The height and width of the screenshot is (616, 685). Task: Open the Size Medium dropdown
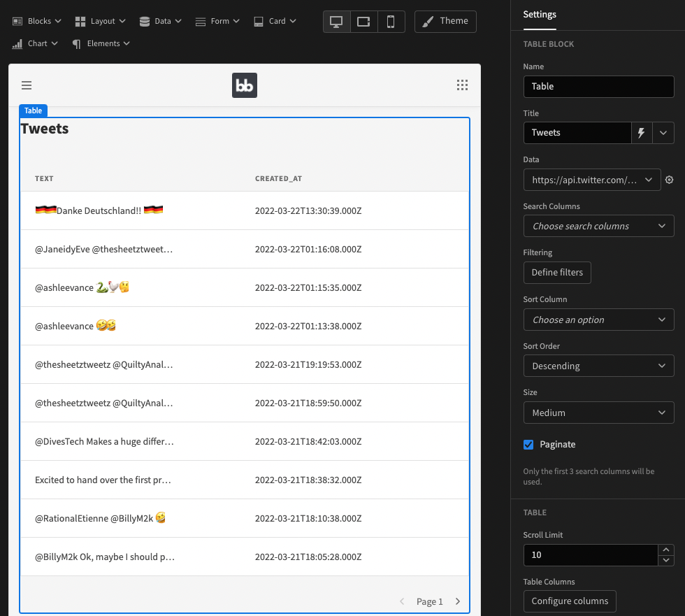(598, 413)
